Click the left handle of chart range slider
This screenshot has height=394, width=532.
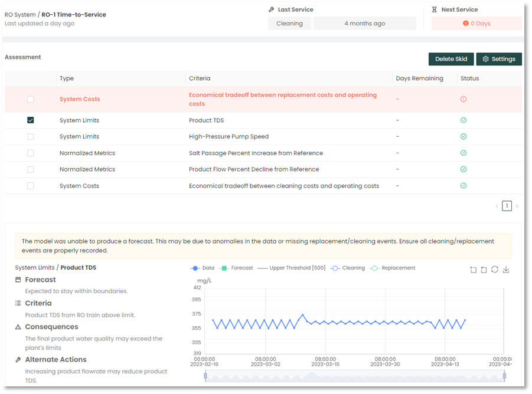click(x=205, y=376)
